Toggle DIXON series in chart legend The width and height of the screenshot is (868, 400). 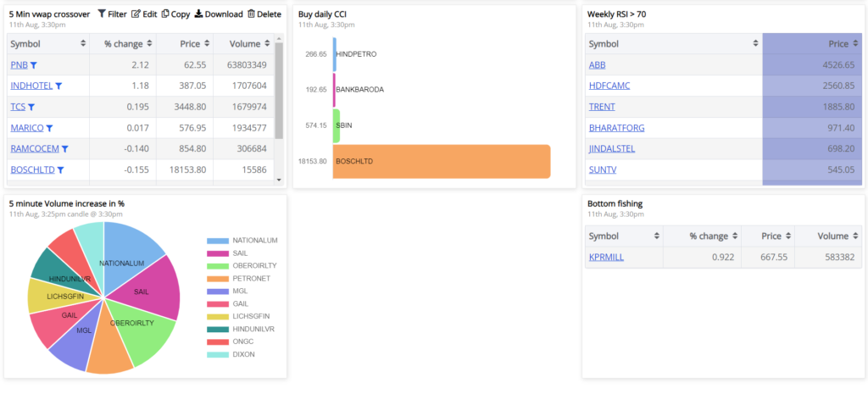[x=220, y=354]
